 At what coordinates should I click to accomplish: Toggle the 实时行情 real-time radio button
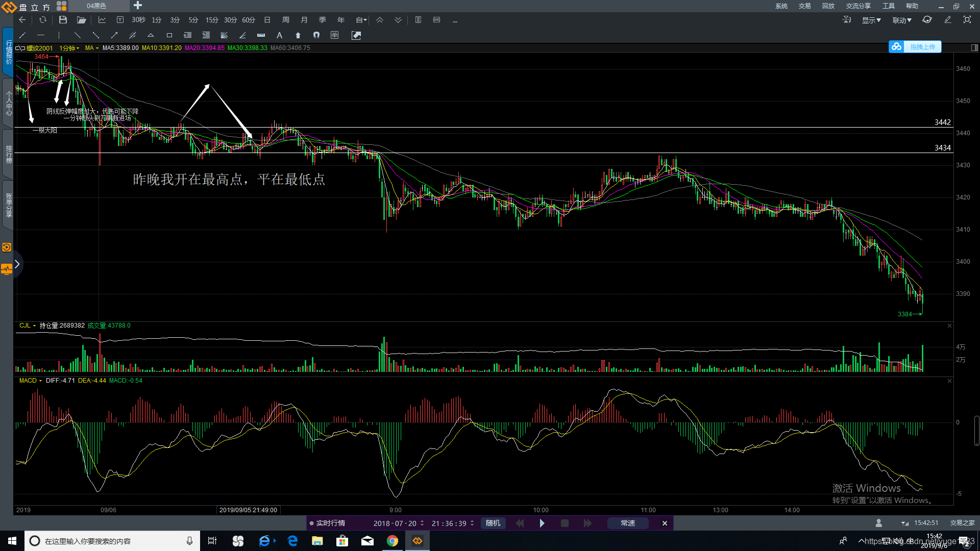(x=311, y=523)
